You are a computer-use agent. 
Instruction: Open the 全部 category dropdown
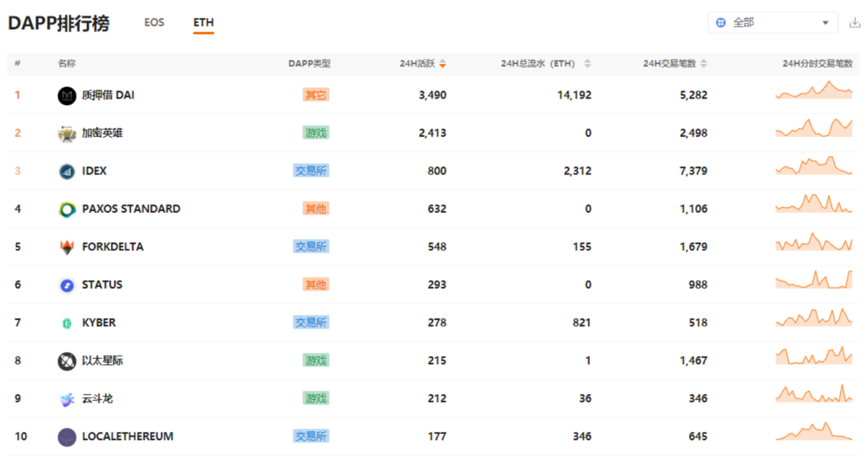click(x=773, y=23)
